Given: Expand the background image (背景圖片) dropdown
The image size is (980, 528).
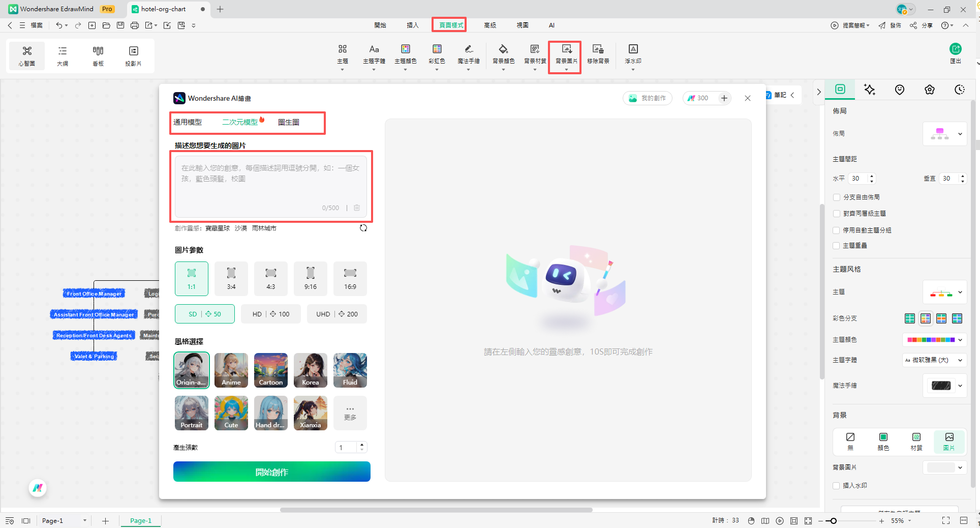Looking at the screenshot, I should [944, 467].
